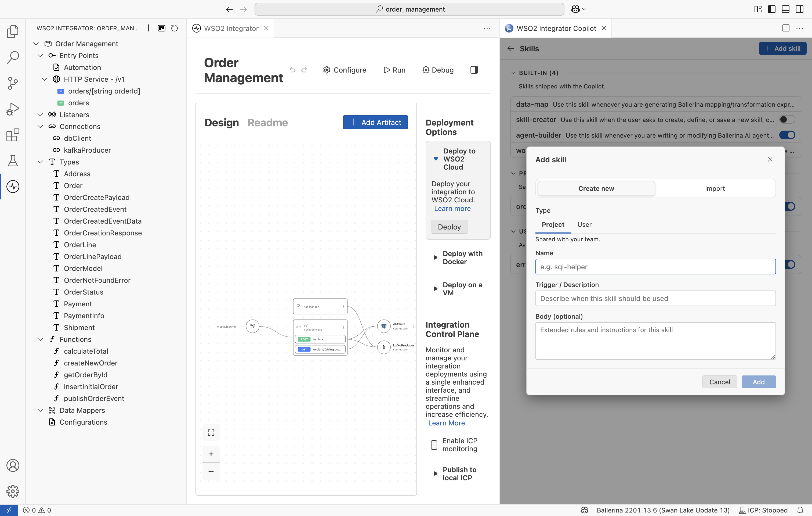Open Source Control view in activity bar

[12, 83]
